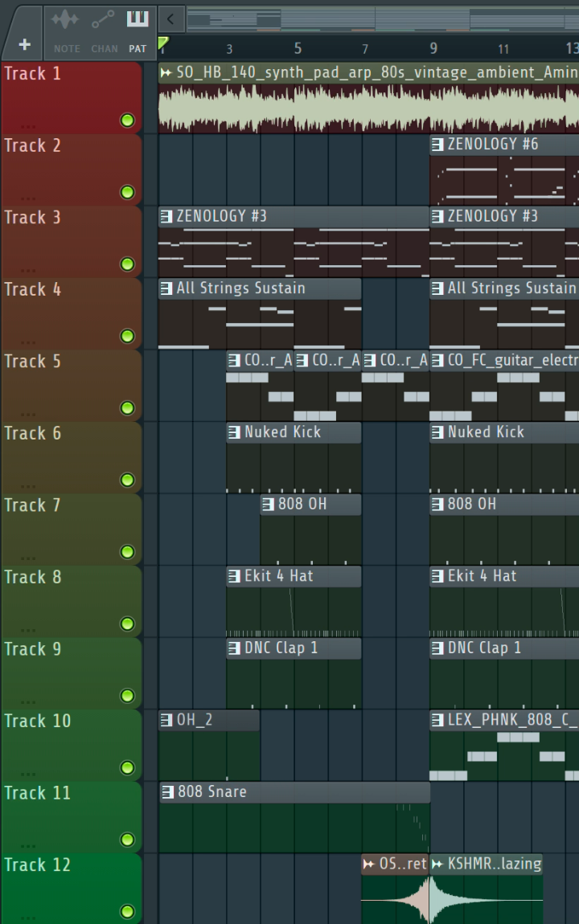Open menu of All Strings Sustain clip at bar 9
The width and height of the screenshot is (579, 924).
[x=437, y=288]
